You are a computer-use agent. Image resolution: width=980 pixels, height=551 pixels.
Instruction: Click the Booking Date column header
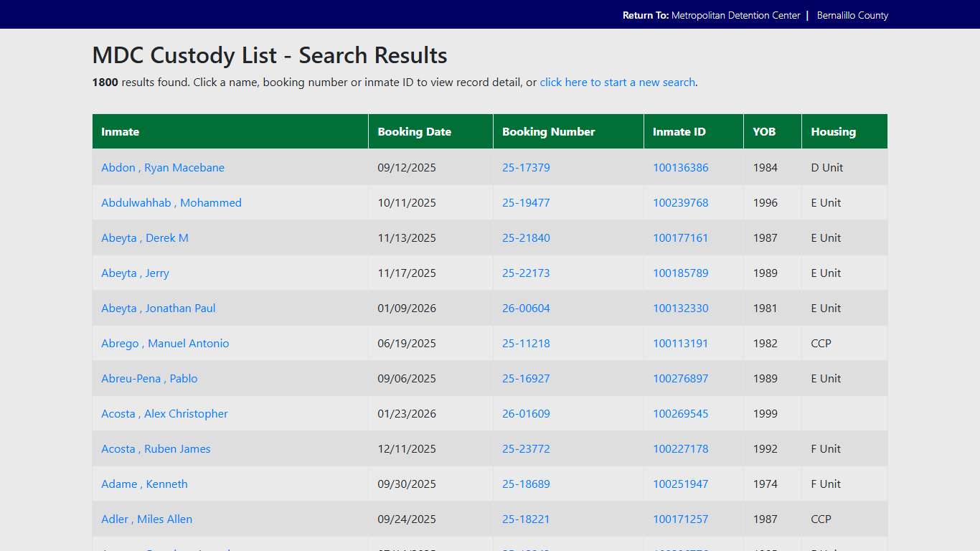(415, 131)
